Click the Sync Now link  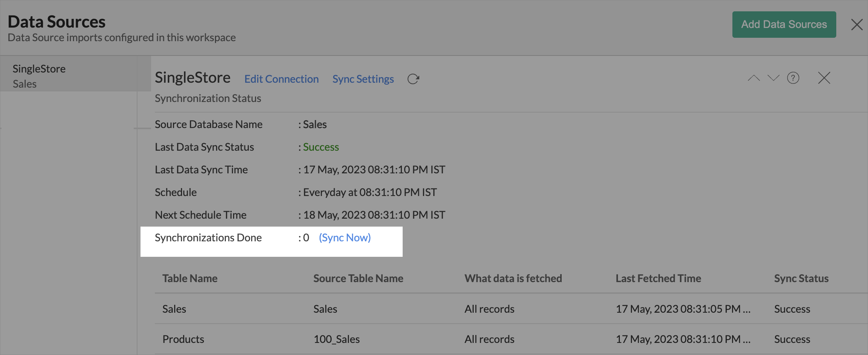(345, 238)
